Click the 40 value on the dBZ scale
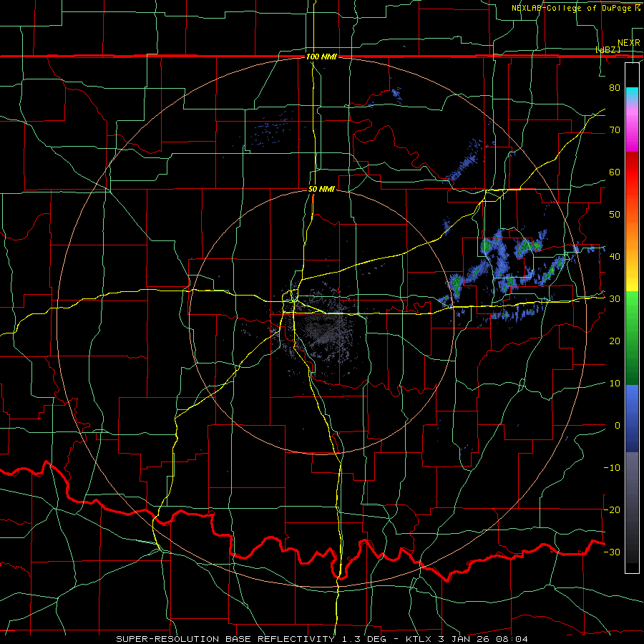644x644 pixels. (615, 257)
